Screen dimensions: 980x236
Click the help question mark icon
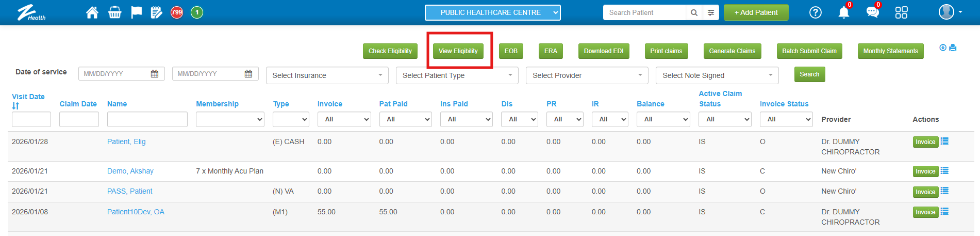[815, 12]
